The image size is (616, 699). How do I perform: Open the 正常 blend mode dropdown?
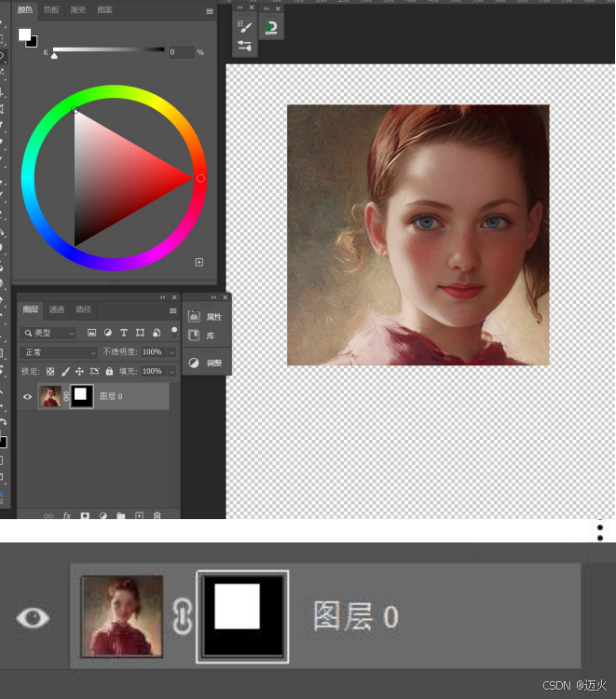click(59, 352)
